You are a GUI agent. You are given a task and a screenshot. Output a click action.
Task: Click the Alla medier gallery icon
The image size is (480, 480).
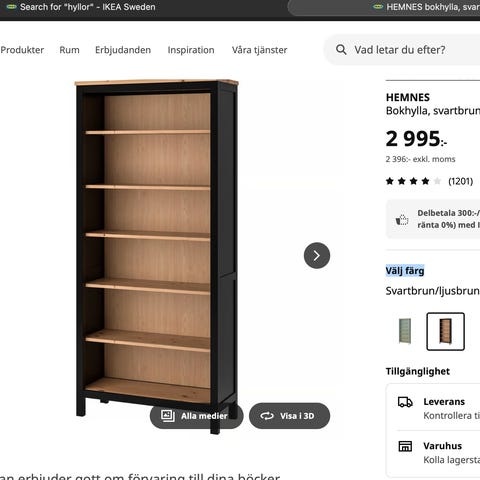tap(168, 416)
